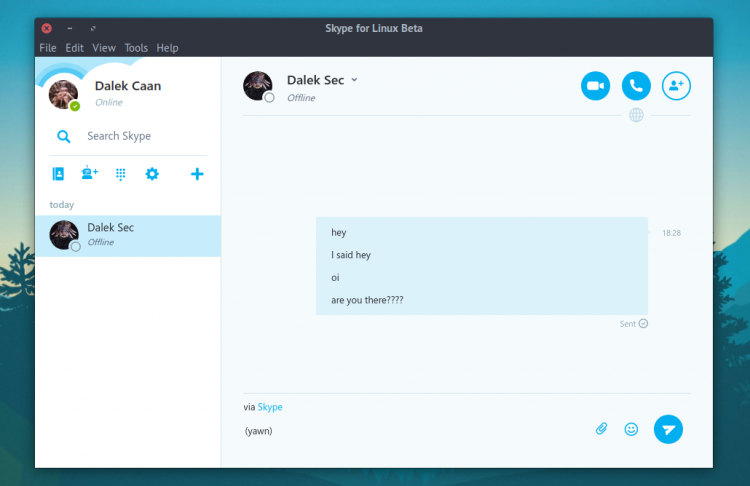The height and width of the screenshot is (486, 750).
Task: Start a video call with Dalek Sec
Action: 595,86
